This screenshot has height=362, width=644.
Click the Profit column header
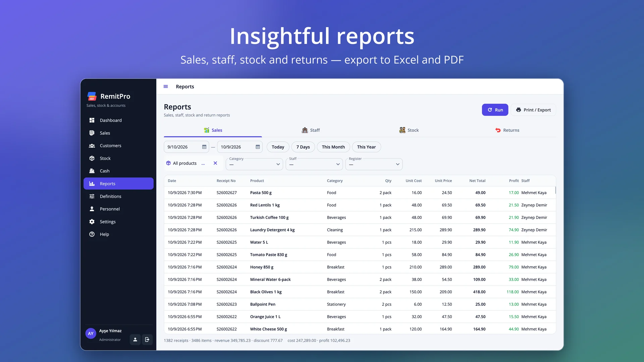pos(514,181)
